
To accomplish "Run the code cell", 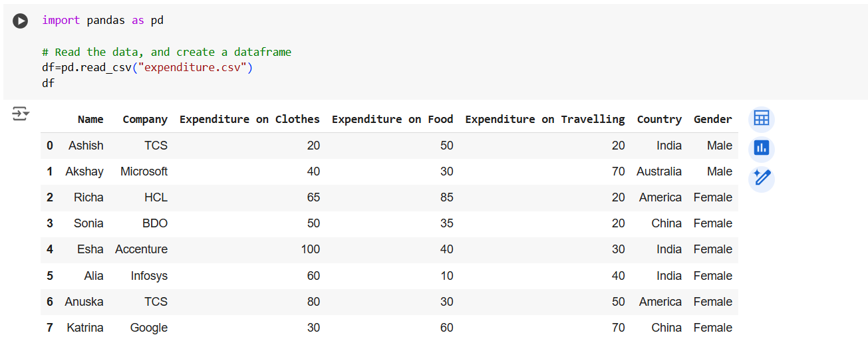I will point(21,21).
